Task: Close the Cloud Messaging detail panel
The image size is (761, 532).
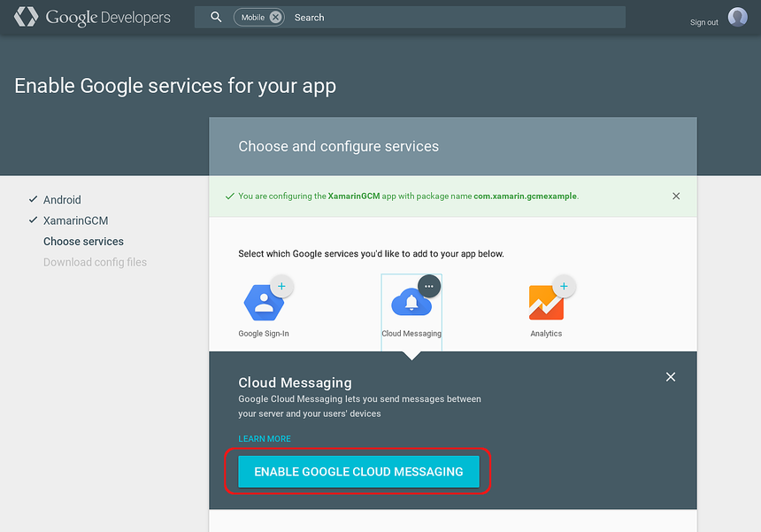Action: (670, 376)
